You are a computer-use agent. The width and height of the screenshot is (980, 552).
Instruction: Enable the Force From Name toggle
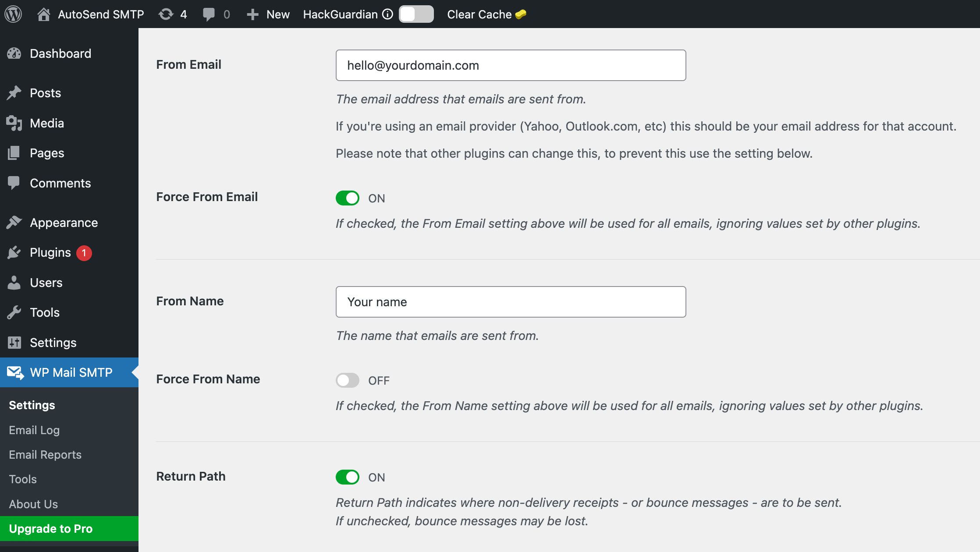347,380
